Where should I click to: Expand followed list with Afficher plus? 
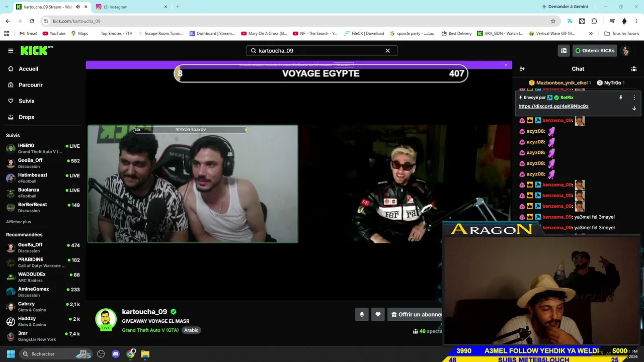coord(19,222)
